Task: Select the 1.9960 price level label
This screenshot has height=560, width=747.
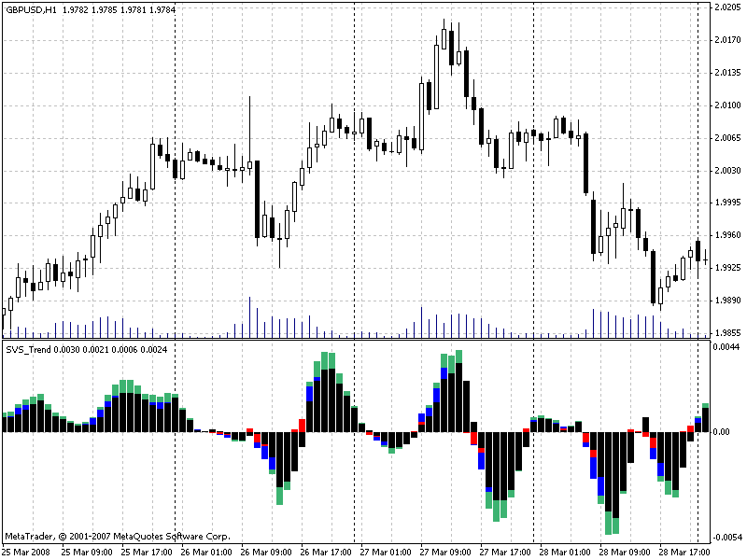Action: [726, 235]
